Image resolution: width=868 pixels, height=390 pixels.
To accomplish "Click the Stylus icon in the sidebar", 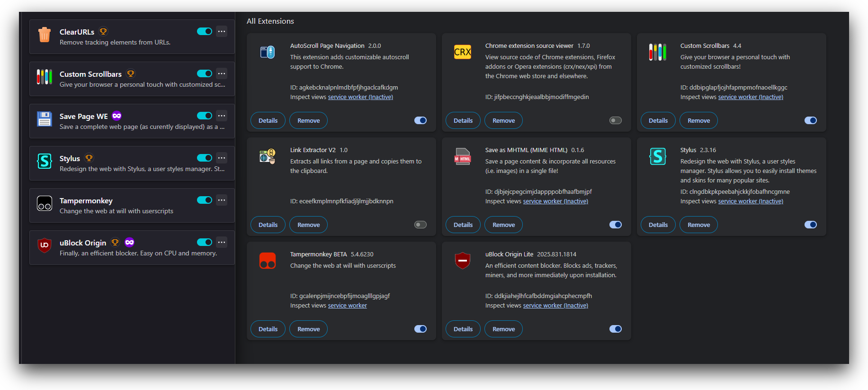I will pyautogui.click(x=45, y=161).
